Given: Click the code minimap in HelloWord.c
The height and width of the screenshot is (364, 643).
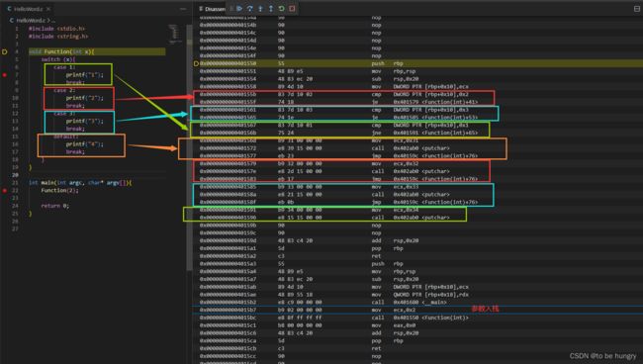Looking at the screenshot, I should [x=175, y=34].
